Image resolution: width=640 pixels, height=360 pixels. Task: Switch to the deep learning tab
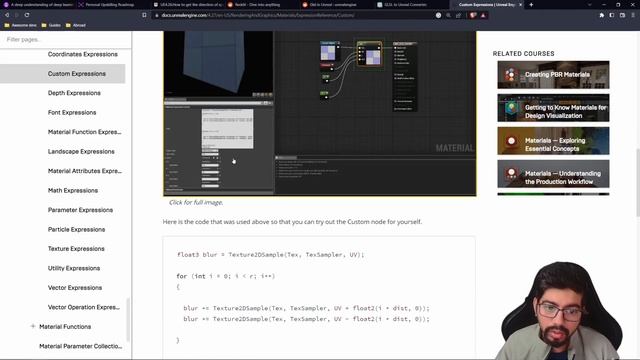click(38, 4)
